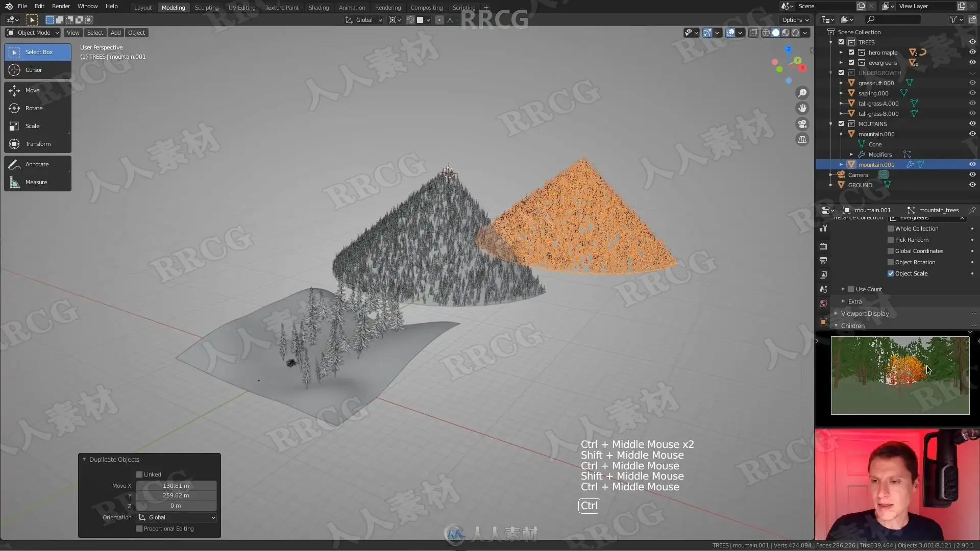Expand the Viewport Display panel
Viewport: 980px width, 551px height.
click(x=865, y=314)
